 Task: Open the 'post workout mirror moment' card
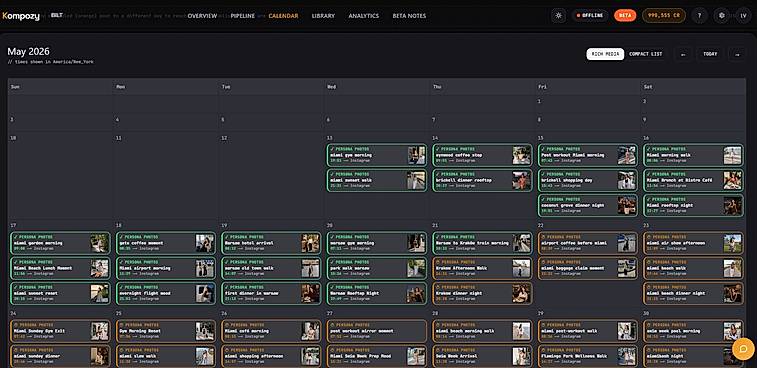tap(377, 331)
